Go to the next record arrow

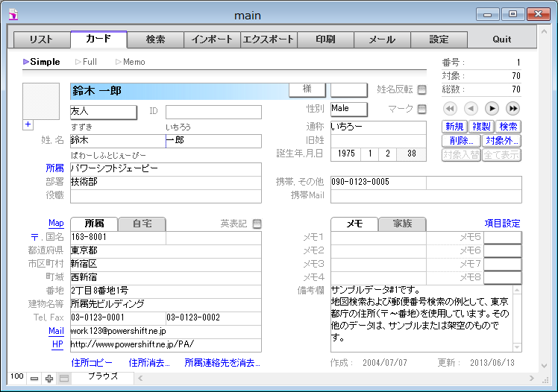click(492, 109)
